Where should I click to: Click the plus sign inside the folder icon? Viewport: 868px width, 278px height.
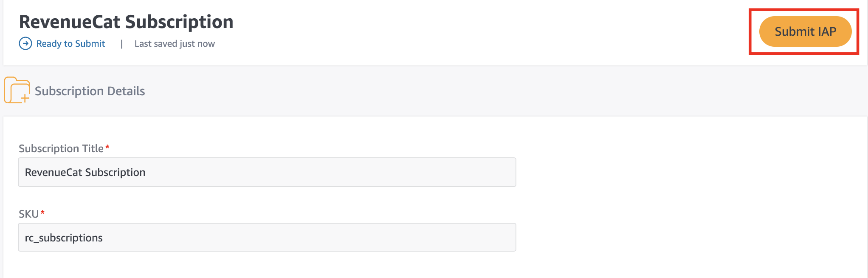tap(25, 98)
